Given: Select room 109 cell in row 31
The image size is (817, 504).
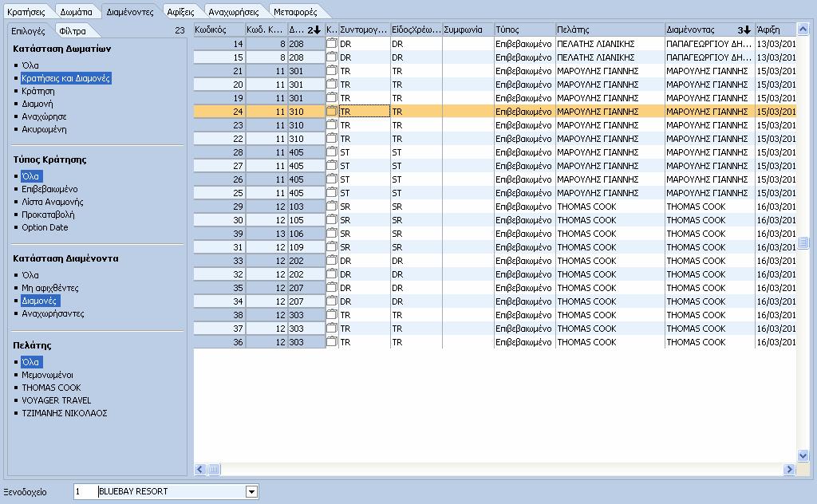Looking at the screenshot, I should pyautogui.click(x=306, y=246).
